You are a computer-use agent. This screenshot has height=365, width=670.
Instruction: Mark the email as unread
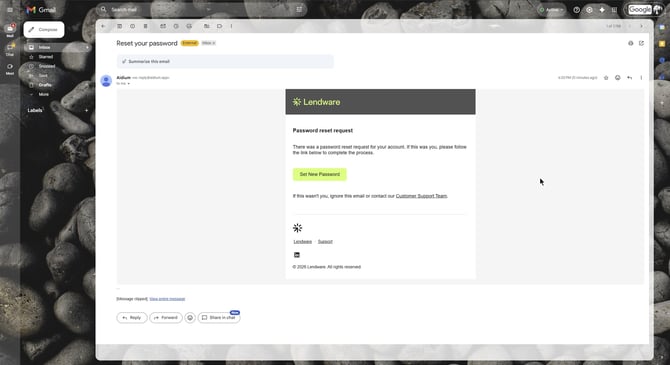tap(163, 26)
